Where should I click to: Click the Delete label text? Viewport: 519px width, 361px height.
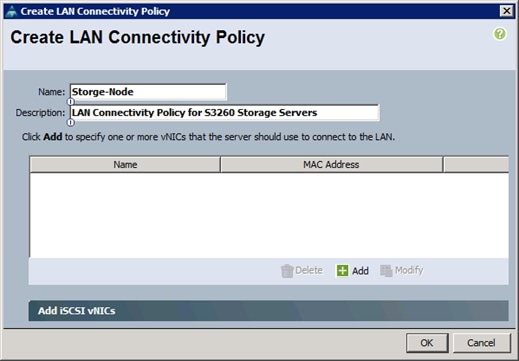click(x=309, y=270)
